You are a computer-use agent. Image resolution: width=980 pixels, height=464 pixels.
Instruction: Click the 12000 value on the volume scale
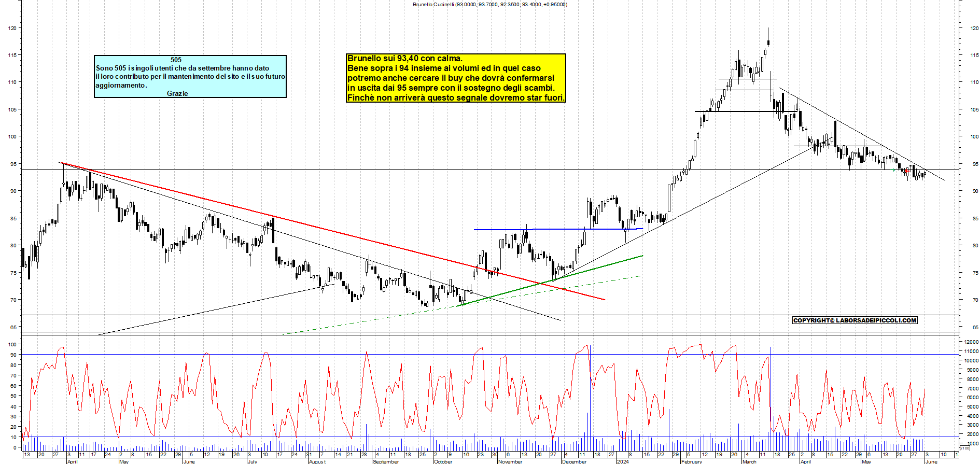point(971,342)
